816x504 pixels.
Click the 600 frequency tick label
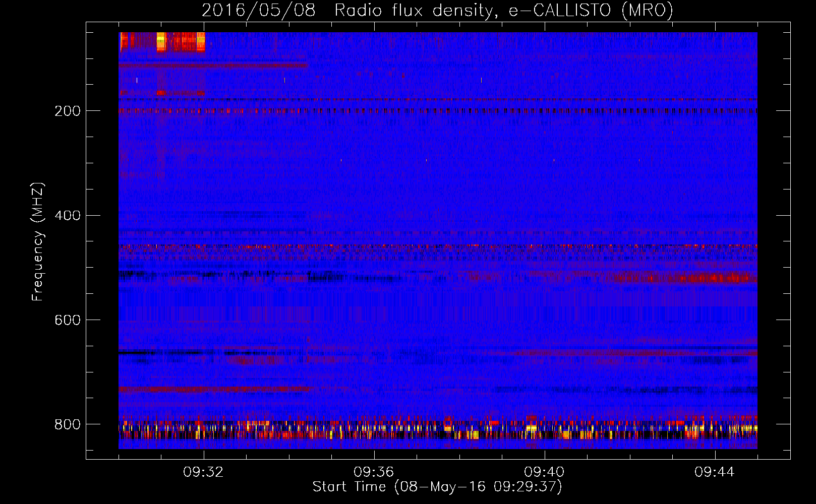pyautogui.click(x=68, y=320)
